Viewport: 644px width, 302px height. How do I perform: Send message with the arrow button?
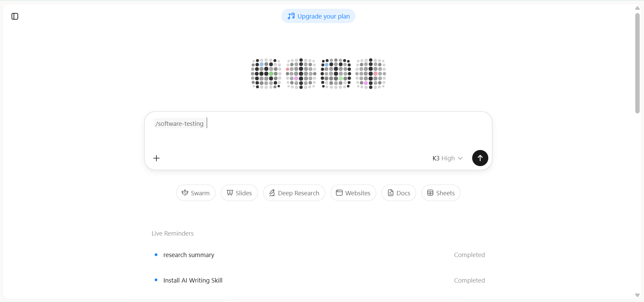480,158
